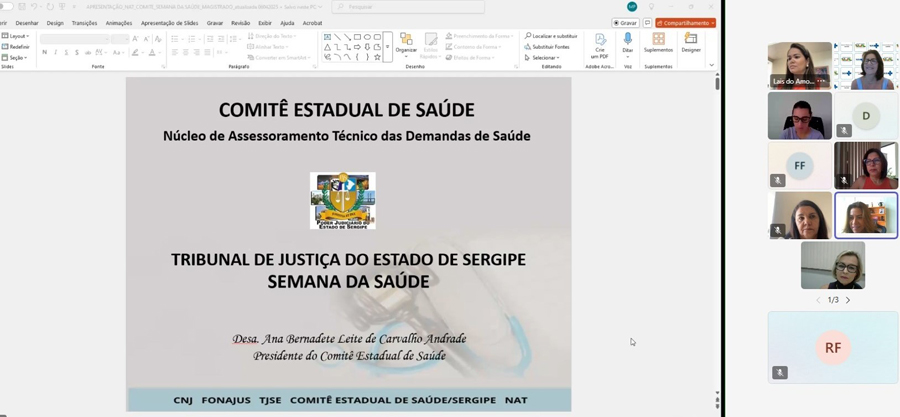Toggle the Gravar record button
The width and height of the screenshot is (900, 417).
625,23
